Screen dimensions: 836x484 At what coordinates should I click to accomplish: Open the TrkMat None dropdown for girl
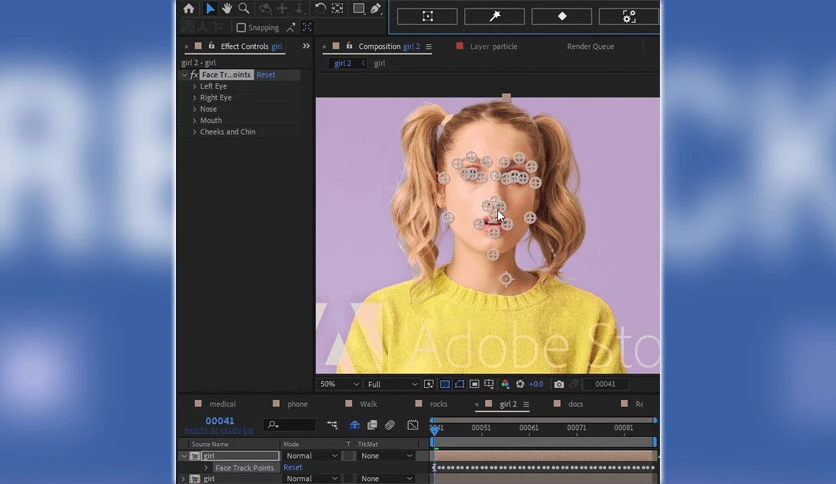[386, 456]
